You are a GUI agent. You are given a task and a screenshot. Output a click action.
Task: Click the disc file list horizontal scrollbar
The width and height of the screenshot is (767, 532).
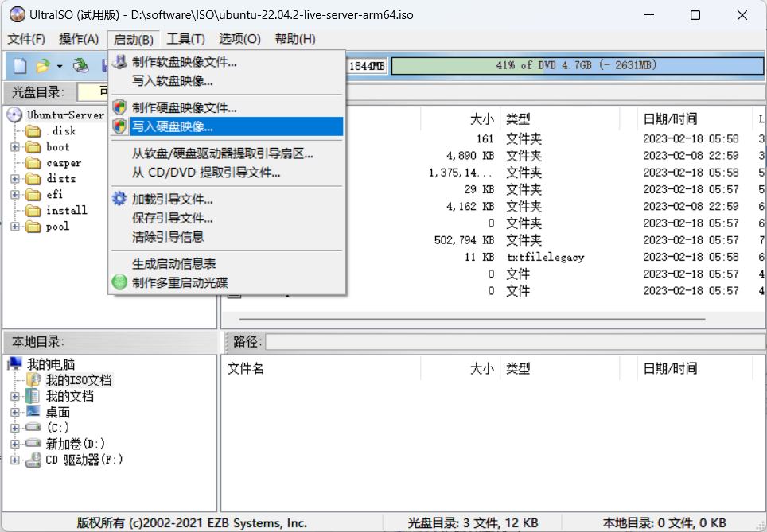[472, 320]
